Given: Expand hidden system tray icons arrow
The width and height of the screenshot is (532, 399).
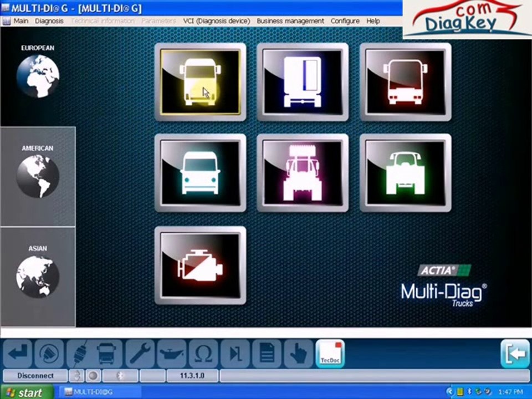Looking at the screenshot, I should (450, 392).
